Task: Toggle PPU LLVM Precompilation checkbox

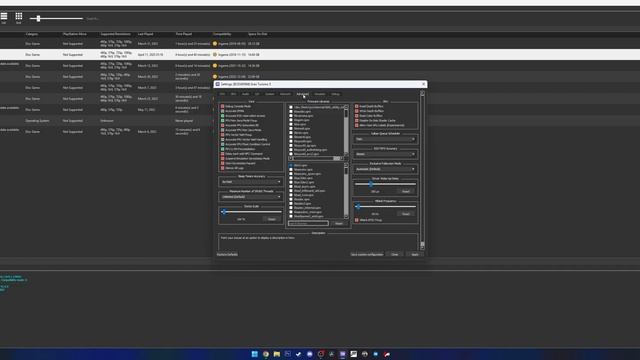Action: click(222, 149)
